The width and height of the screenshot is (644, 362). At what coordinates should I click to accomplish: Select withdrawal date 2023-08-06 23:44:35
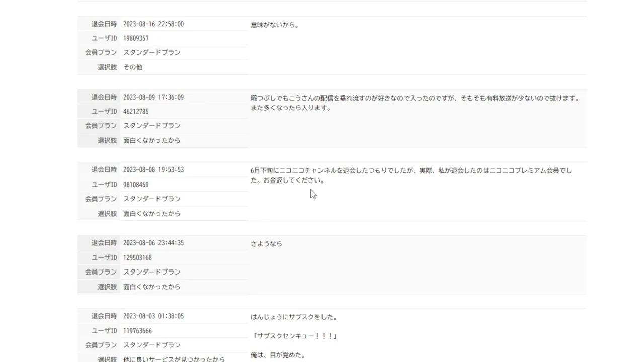[153, 243]
